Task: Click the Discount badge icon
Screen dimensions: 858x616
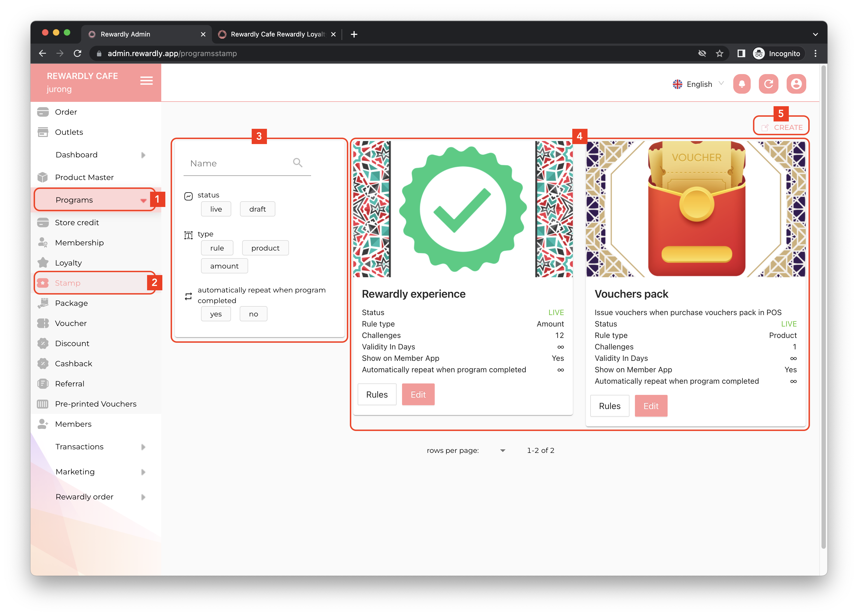Action: 43,343
